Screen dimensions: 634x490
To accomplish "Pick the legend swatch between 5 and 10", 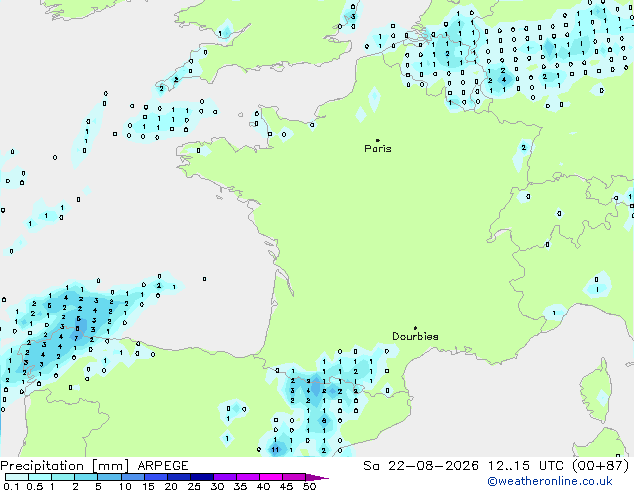I will (109, 477).
